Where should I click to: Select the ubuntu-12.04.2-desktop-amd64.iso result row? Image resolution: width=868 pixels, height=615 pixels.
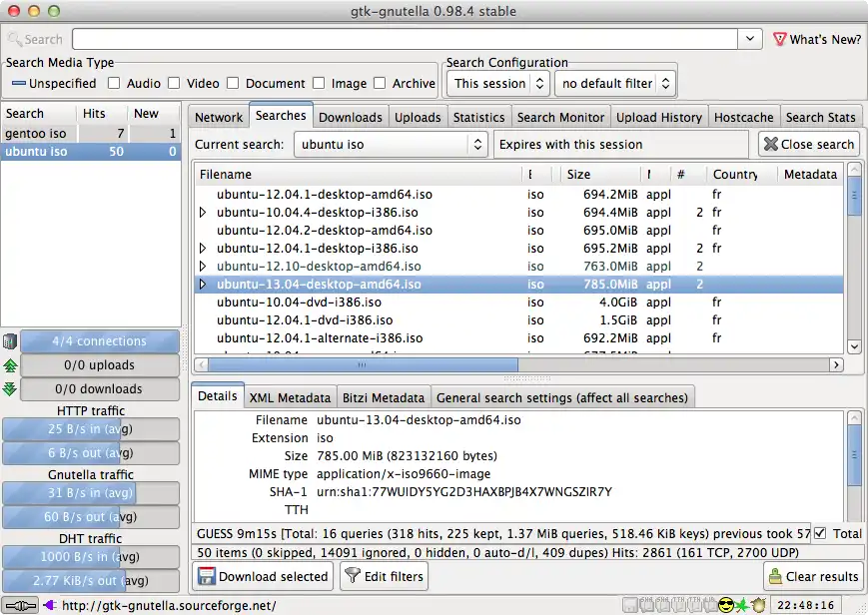tap(518, 231)
